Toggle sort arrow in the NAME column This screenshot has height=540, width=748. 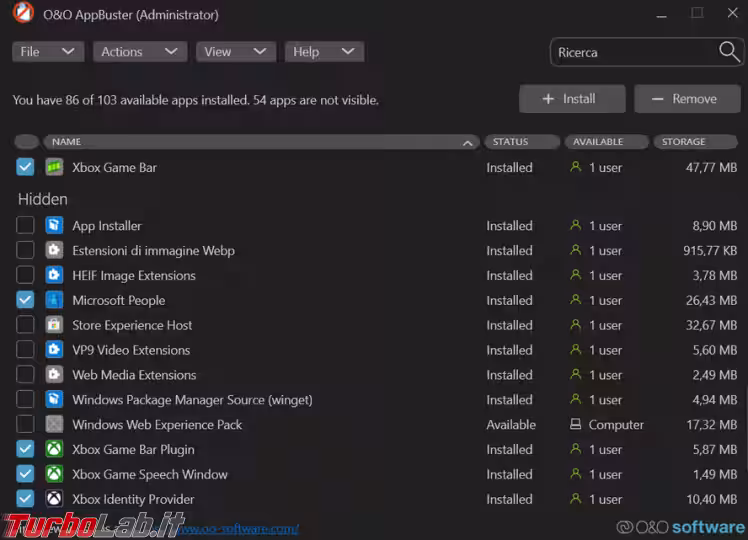468,143
